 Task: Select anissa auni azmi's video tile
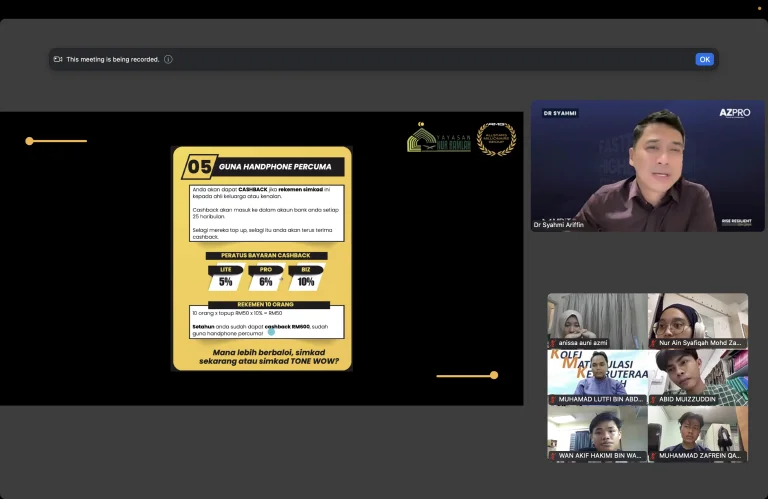pyautogui.click(x=597, y=317)
